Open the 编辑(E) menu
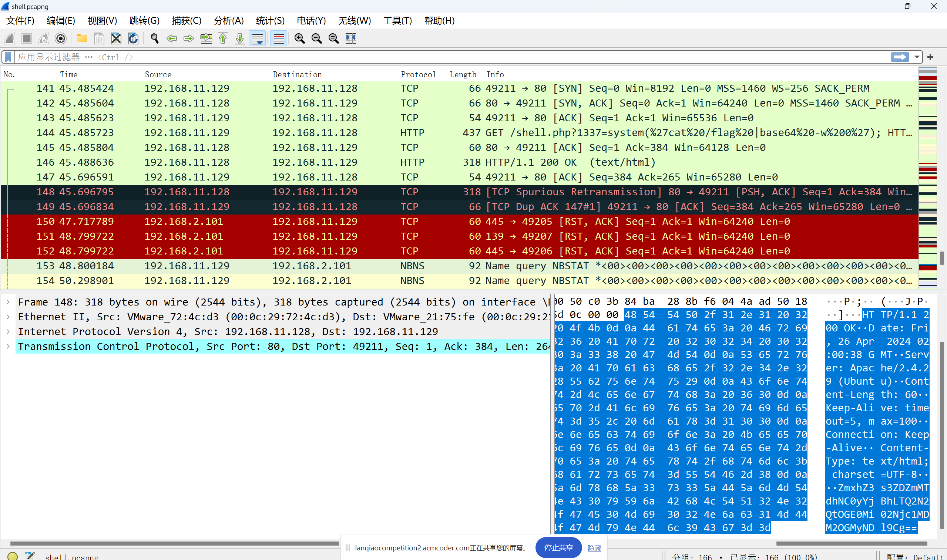The height and width of the screenshot is (560, 947). (61, 20)
